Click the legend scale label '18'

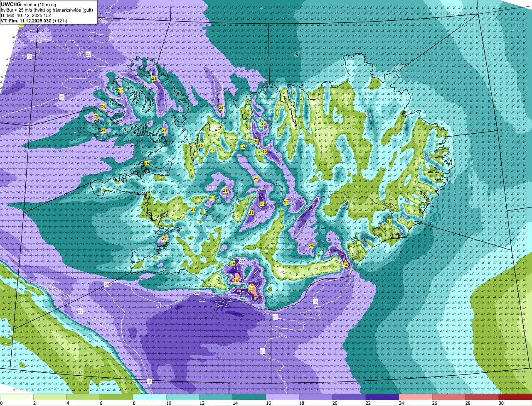click(302, 403)
